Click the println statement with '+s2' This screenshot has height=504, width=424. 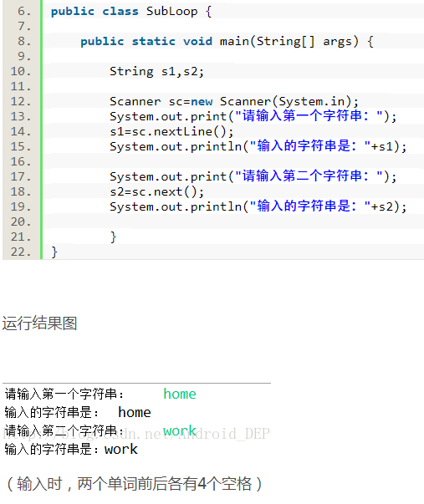coord(258,206)
